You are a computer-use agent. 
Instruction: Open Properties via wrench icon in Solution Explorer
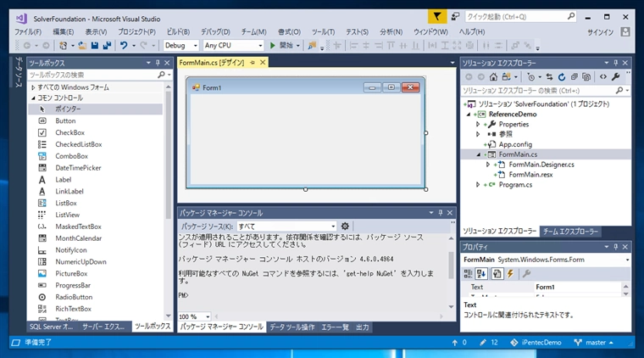point(615,77)
